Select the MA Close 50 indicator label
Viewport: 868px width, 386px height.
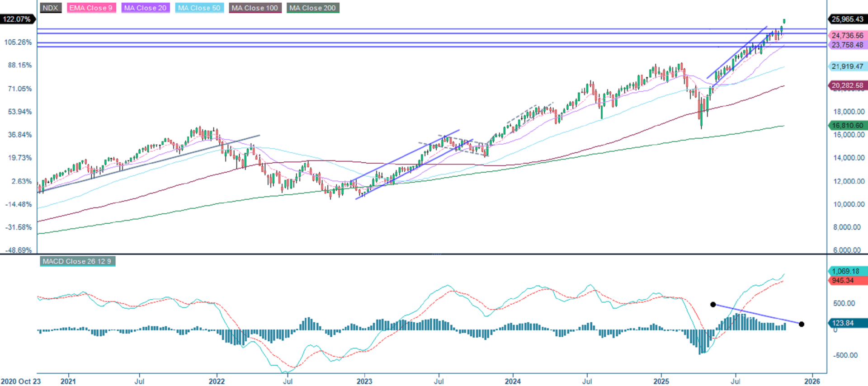[x=199, y=8]
